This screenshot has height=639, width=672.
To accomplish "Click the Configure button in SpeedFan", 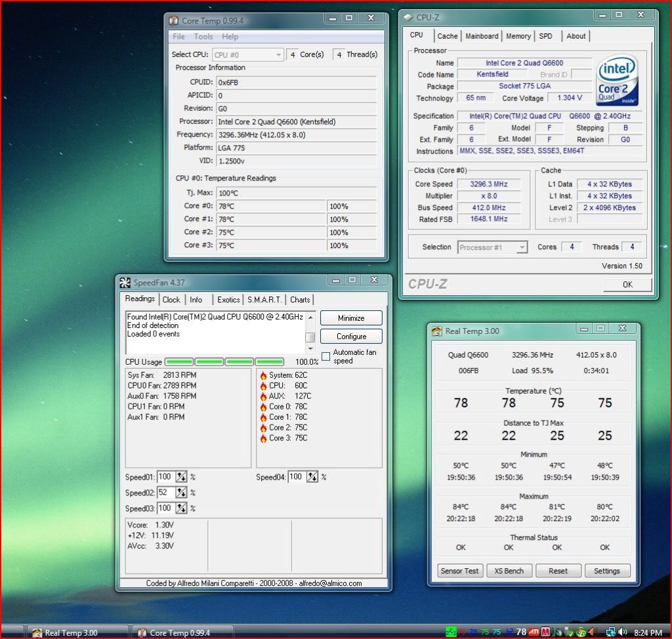I will [x=351, y=337].
